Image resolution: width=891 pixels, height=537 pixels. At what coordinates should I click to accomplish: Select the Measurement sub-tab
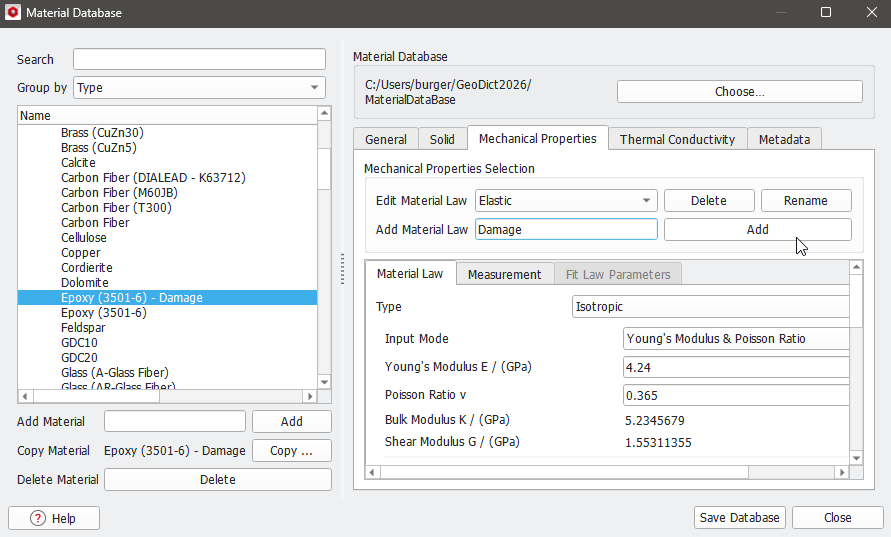(504, 274)
